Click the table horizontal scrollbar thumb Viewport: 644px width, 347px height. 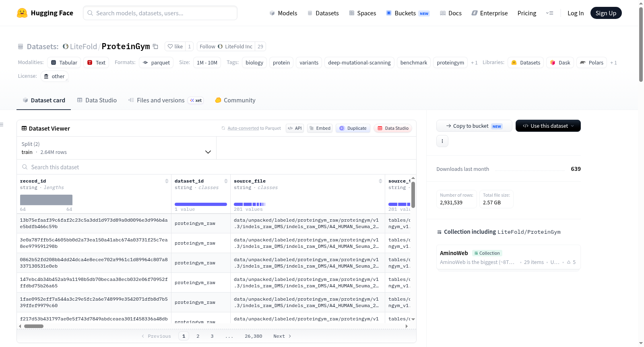(x=34, y=326)
